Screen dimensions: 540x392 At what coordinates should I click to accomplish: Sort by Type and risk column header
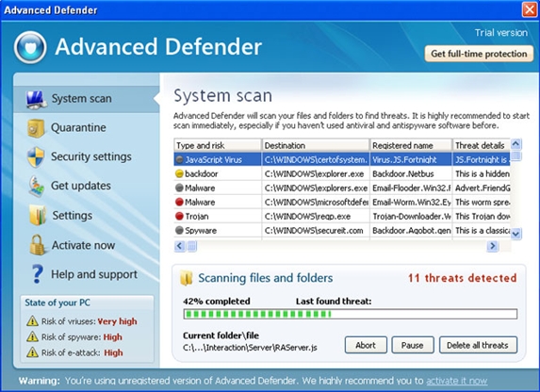coord(218,145)
